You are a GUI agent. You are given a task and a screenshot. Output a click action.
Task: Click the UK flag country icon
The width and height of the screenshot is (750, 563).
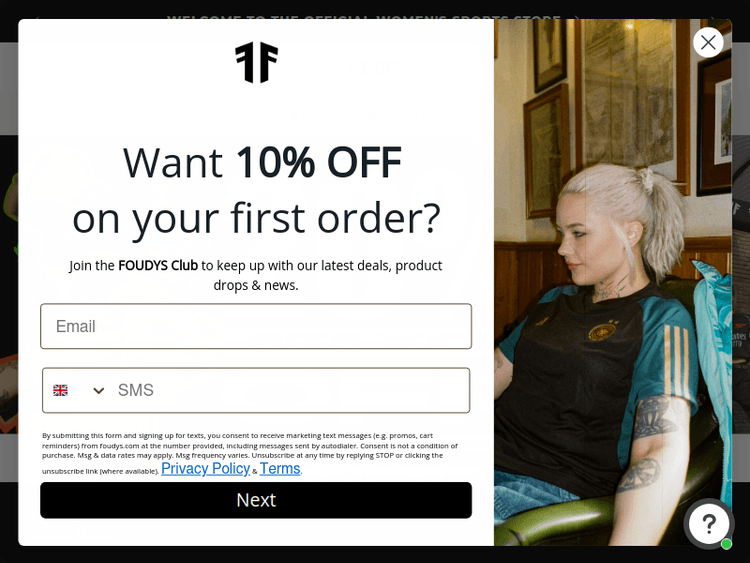[60, 390]
